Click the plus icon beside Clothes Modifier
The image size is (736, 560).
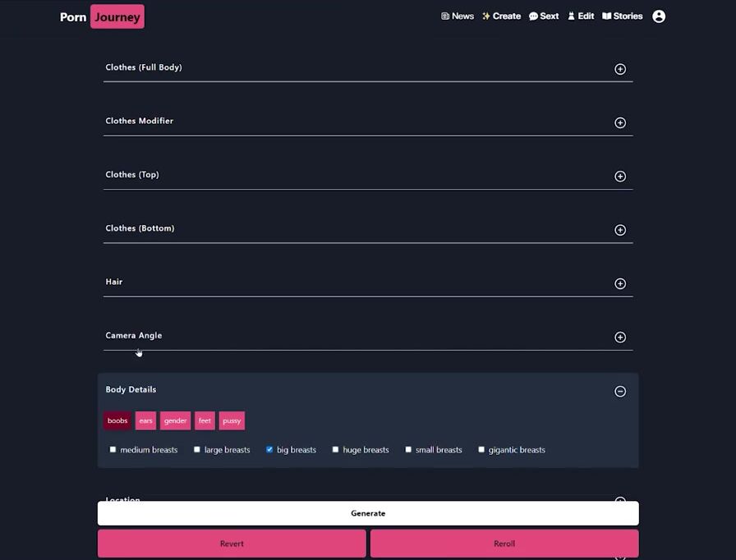(x=620, y=123)
